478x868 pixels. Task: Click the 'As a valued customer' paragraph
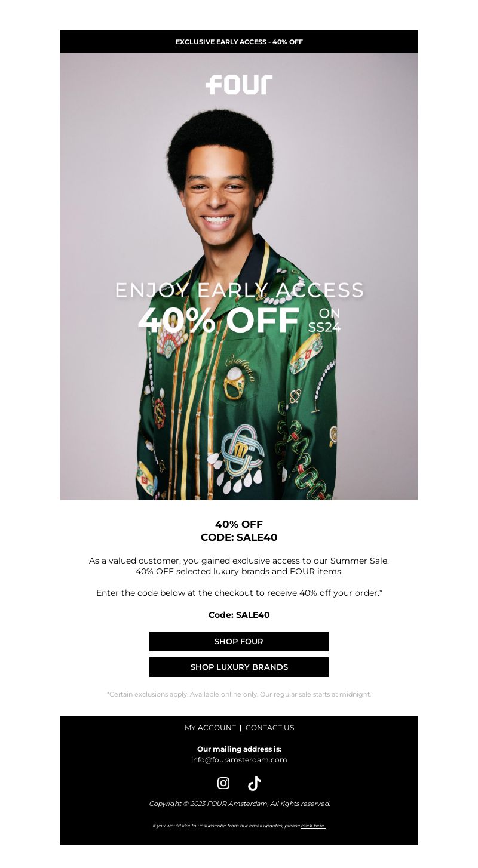239,566
